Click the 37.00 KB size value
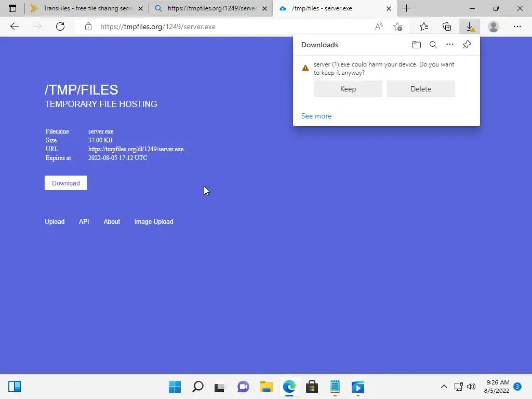 [100, 140]
